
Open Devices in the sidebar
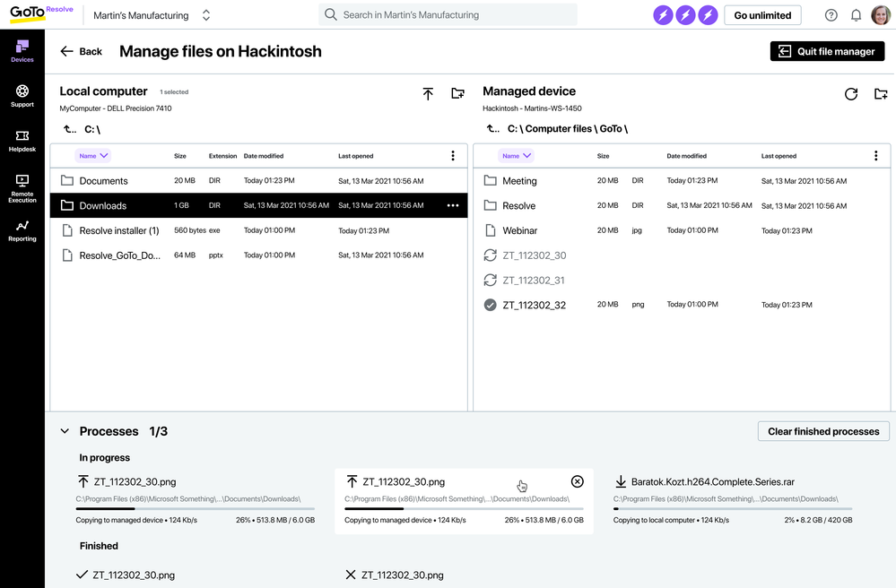click(22, 51)
